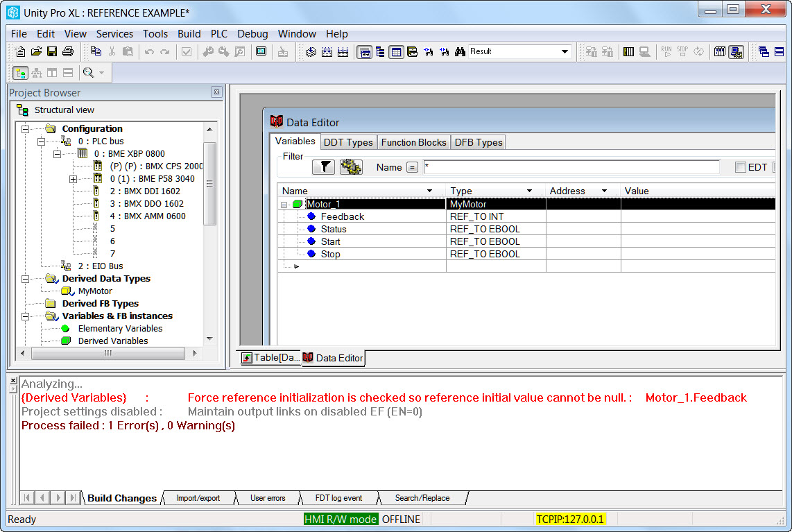The image size is (792, 532).
Task: Click the Tile windows horizontally icon
Action: (780, 51)
